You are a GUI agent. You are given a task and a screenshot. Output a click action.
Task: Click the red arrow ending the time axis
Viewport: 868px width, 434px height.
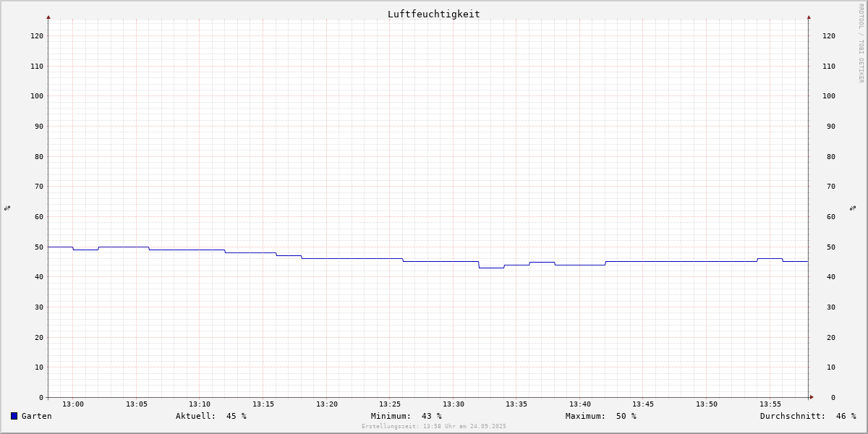tap(812, 397)
